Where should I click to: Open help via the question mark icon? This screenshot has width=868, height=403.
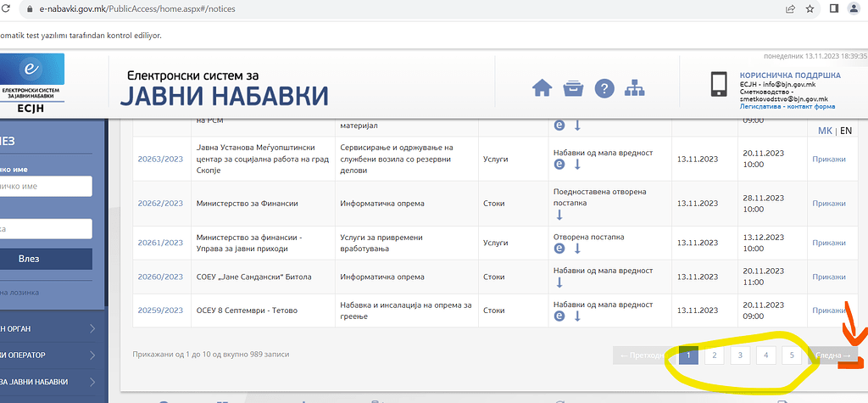coord(604,88)
